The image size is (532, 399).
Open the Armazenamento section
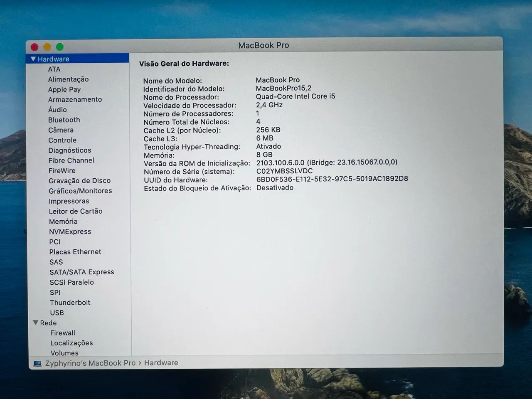click(x=75, y=99)
